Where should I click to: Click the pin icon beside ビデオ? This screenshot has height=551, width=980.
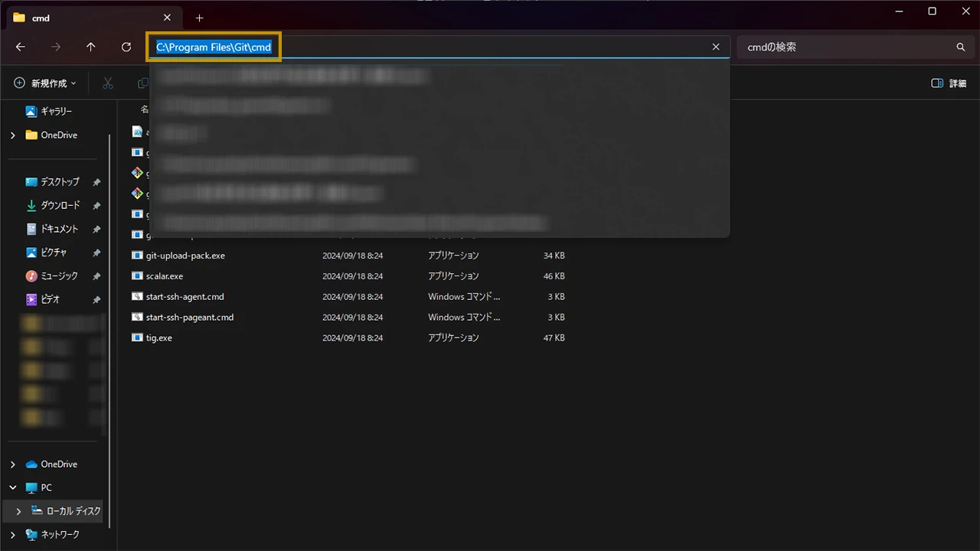click(x=96, y=299)
